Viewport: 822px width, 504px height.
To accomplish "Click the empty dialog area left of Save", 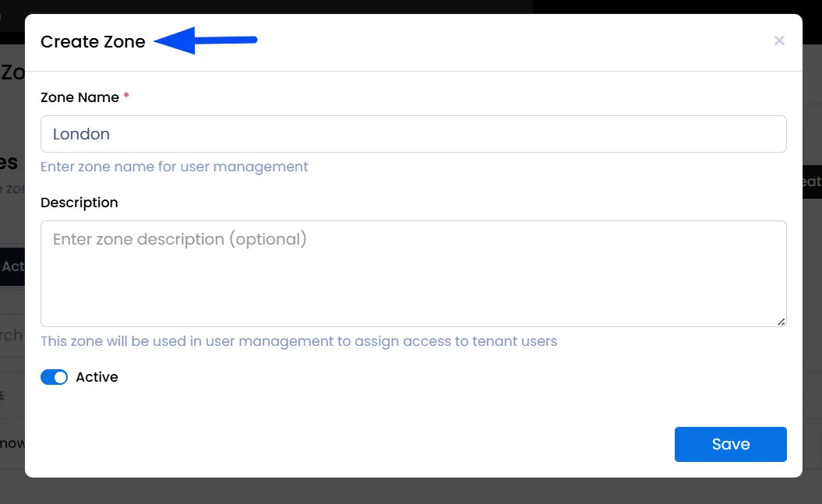I will [346, 444].
